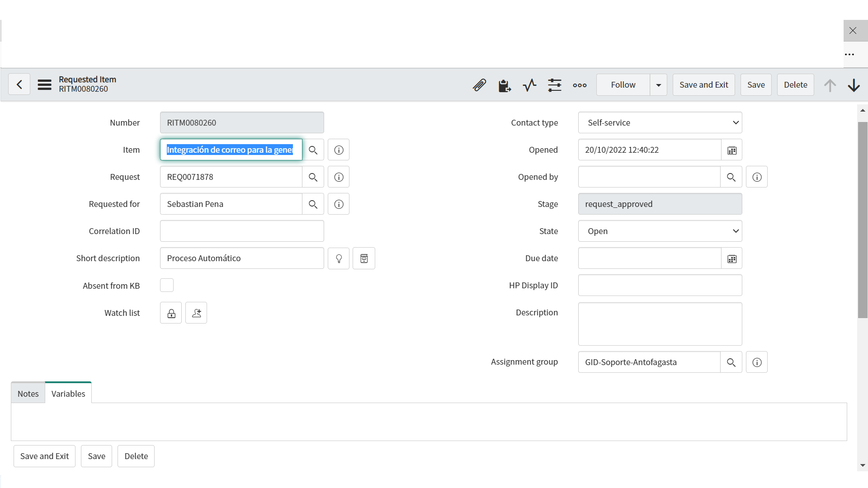The image size is (868, 488).
Task: Switch to the Variables tab
Action: tap(68, 393)
